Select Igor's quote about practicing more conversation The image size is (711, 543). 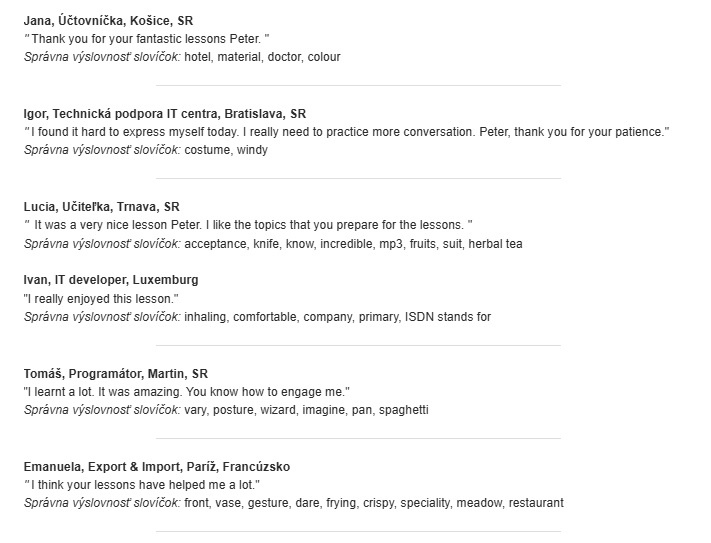click(x=347, y=132)
